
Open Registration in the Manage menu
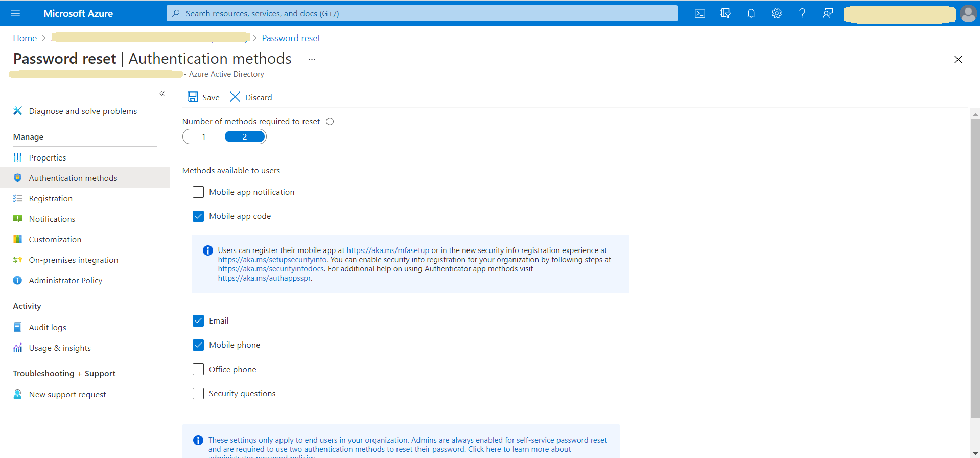point(51,199)
